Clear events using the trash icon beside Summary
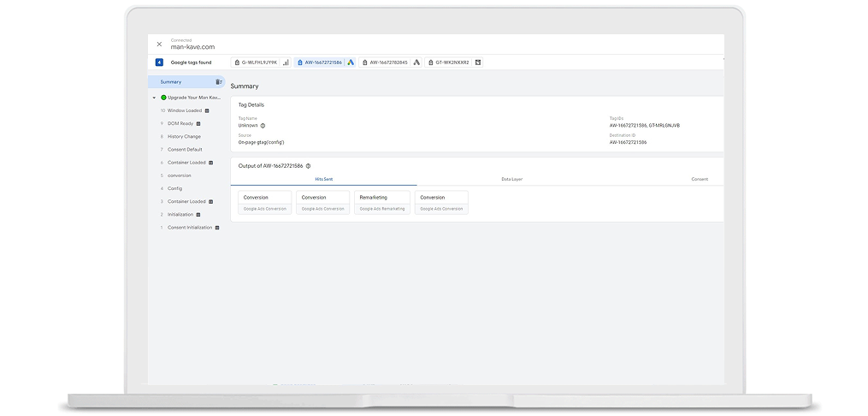 pos(219,82)
